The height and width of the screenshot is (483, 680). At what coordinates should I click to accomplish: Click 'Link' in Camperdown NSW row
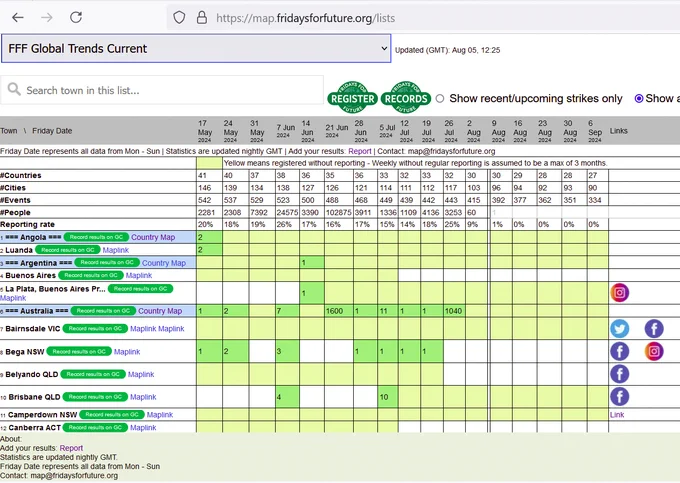(617, 414)
